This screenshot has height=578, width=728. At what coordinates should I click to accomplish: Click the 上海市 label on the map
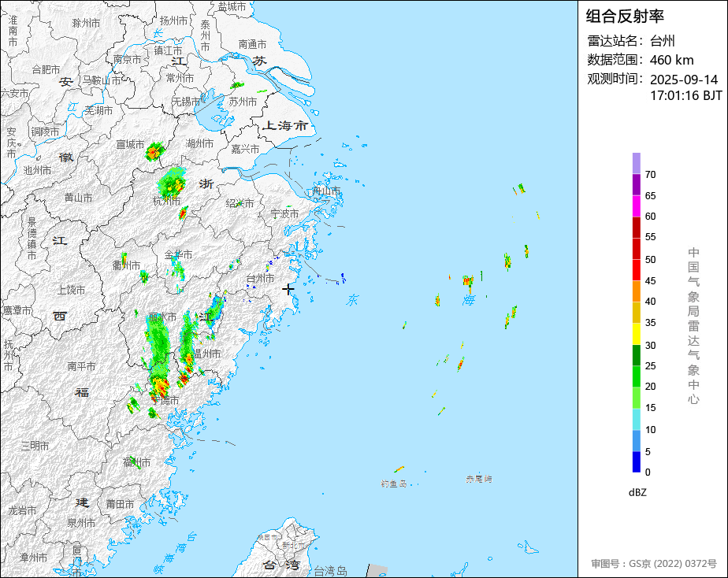(x=284, y=125)
